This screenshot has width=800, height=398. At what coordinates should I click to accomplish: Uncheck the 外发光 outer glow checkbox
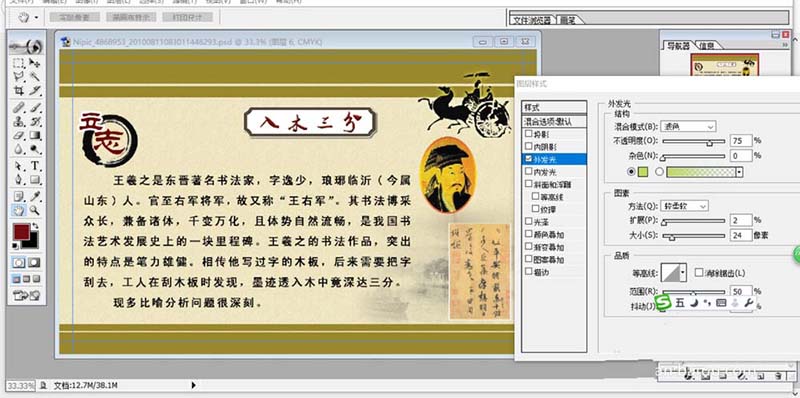529,159
